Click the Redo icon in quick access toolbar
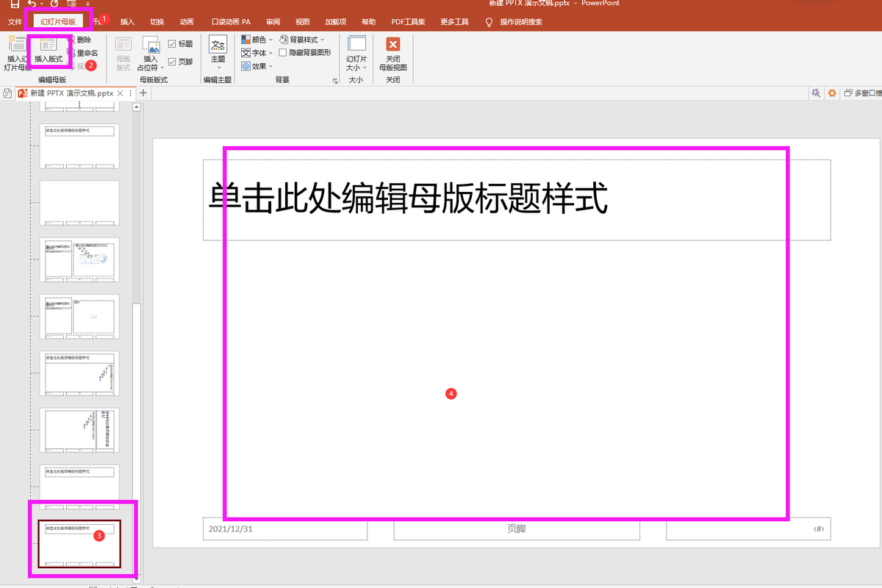Viewport: 882px width, 588px height. click(x=54, y=4)
